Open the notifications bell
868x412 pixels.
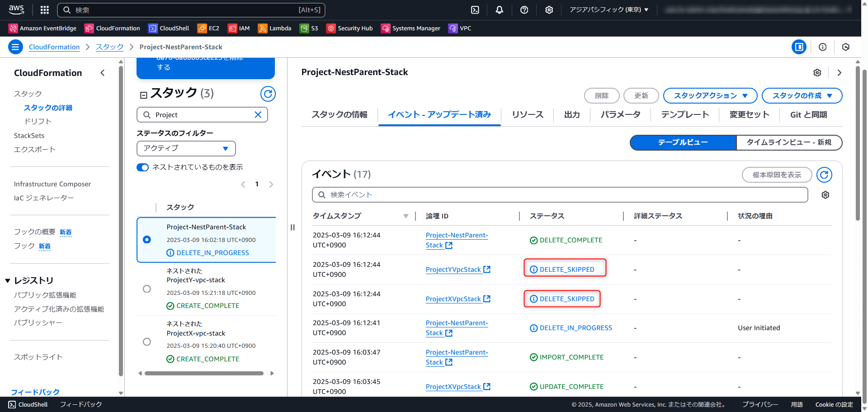(x=499, y=9)
